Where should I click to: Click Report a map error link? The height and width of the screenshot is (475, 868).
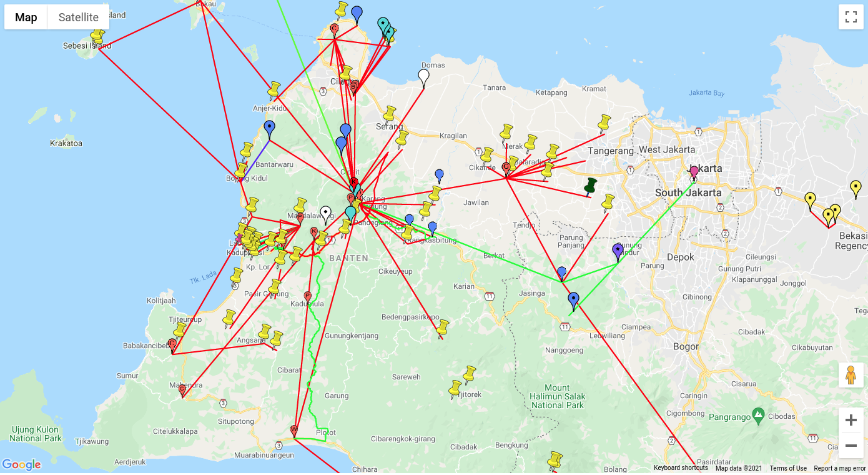pos(840,468)
